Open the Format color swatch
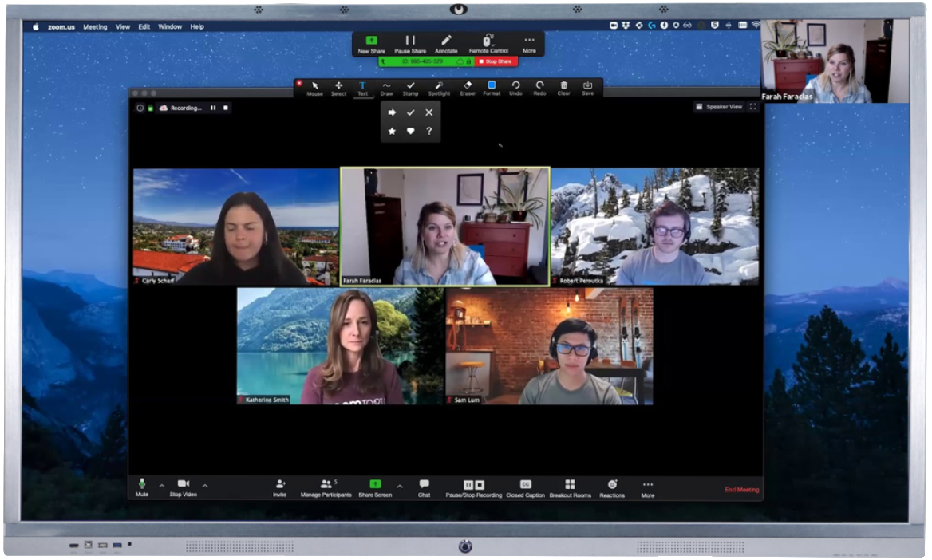The image size is (932, 560). 492,86
